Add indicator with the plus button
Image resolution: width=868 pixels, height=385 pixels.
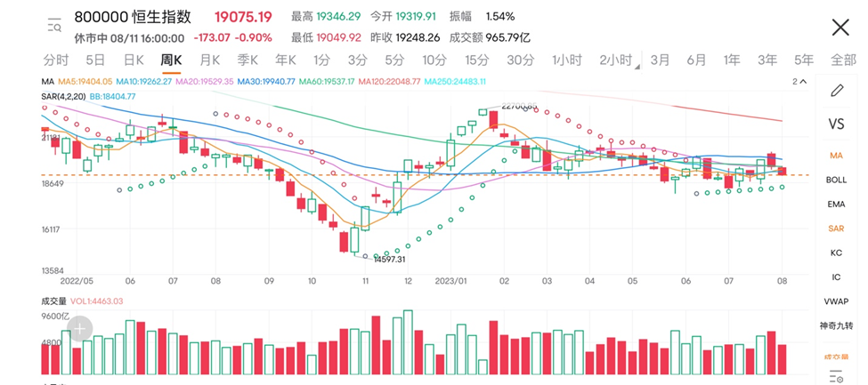point(80,329)
